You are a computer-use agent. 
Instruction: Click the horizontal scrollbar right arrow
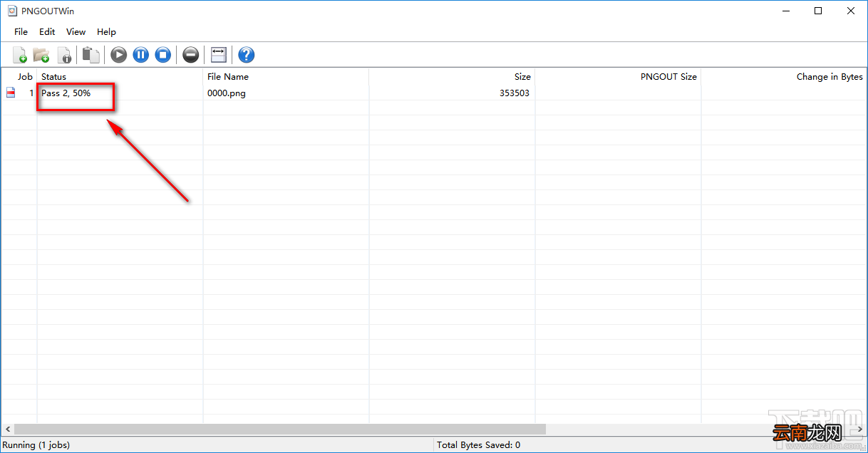click(x=861, y=429)
